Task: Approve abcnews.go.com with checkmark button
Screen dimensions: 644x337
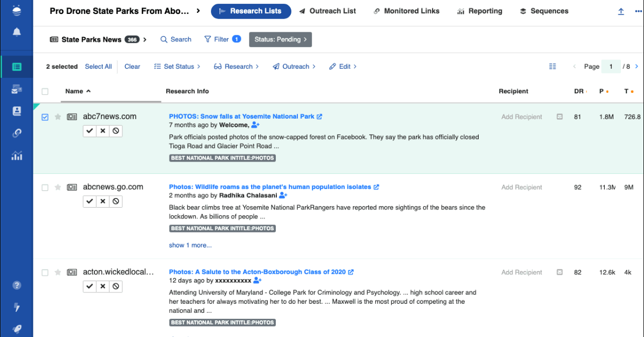Action: [x=90, y=201]
